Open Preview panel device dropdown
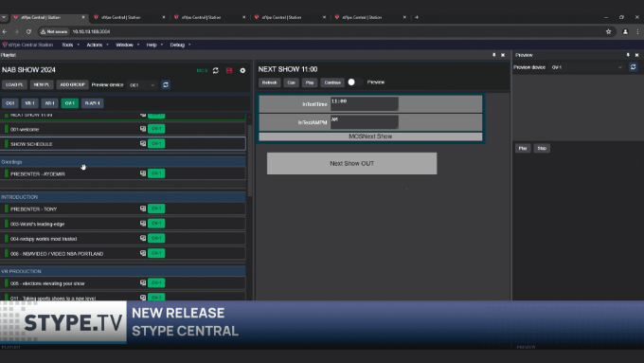This screenshot has width=644, height=363. click(587, 67)
